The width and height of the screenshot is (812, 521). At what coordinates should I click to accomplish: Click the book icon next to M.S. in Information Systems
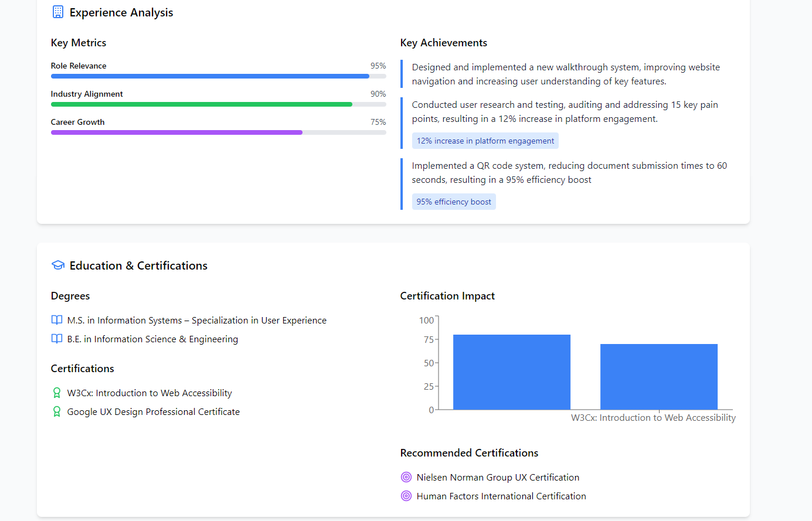[57, 320]
